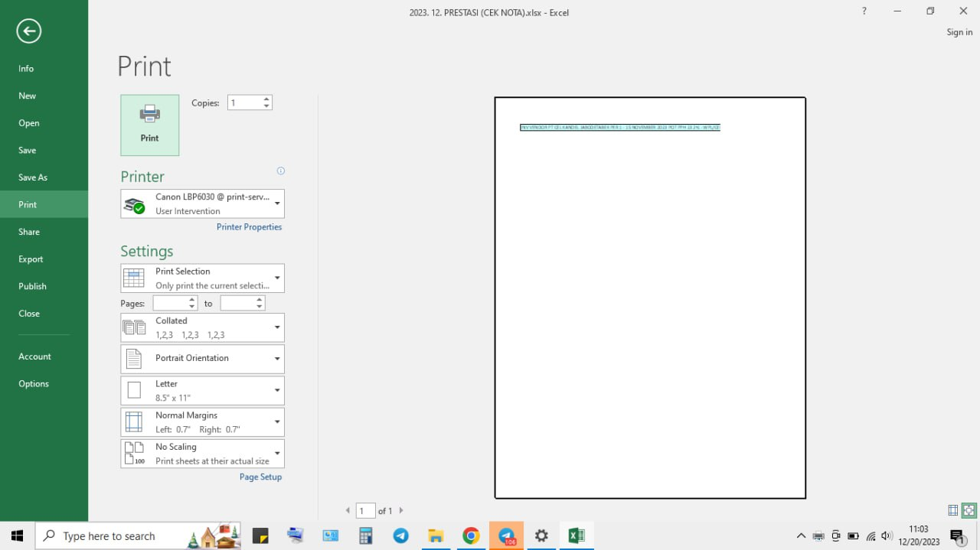Go to next preview page arrow
Image resolution: width=980 pixels, height=550 pixels.
click(400, 510)
